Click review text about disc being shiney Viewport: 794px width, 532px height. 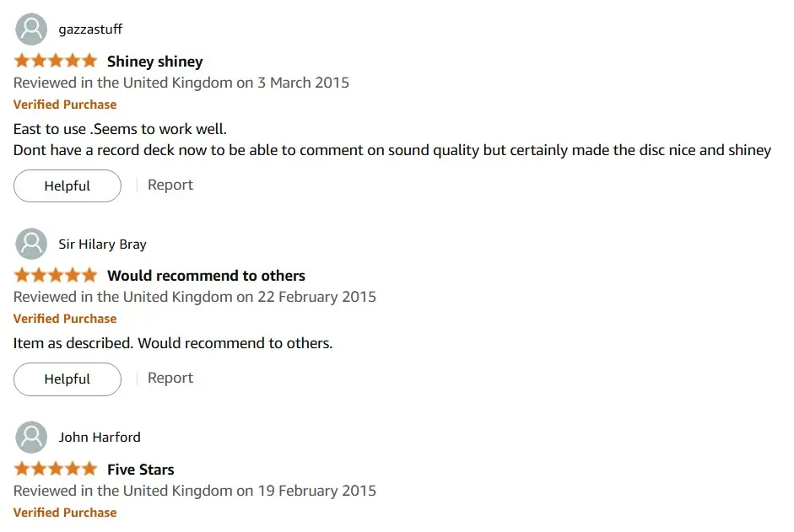392,150
